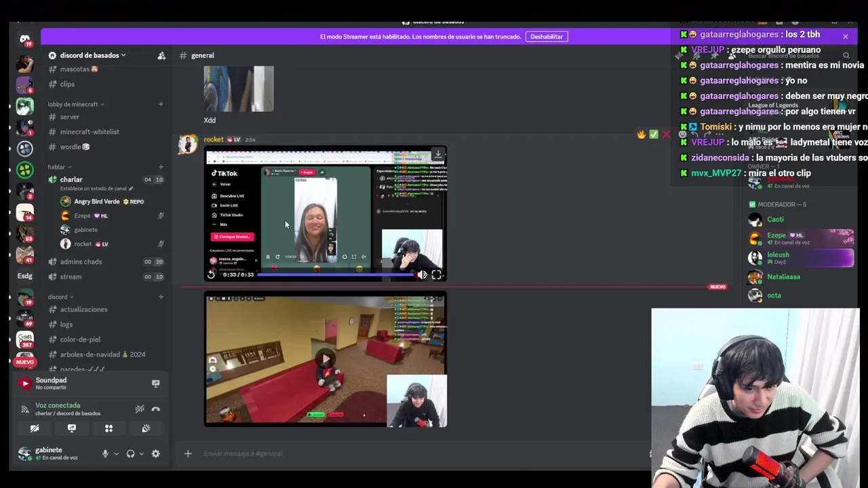
Task: React with the fire emoji on message
Action: click(642, 134)
